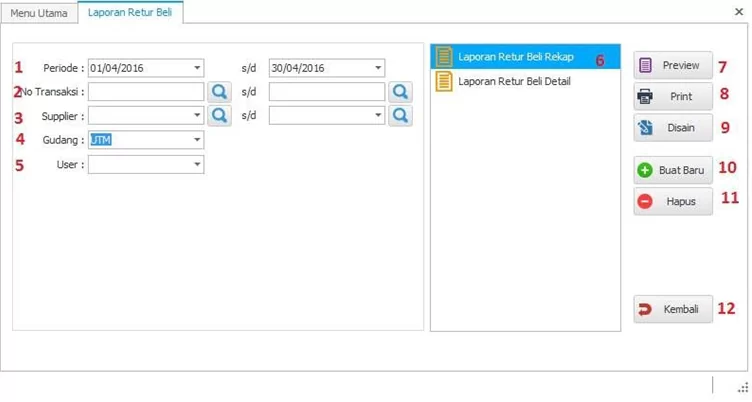This screenshot has width=752, height=402.
Task: Open the Periode end date dropdown
Action: tap(378, 68)
